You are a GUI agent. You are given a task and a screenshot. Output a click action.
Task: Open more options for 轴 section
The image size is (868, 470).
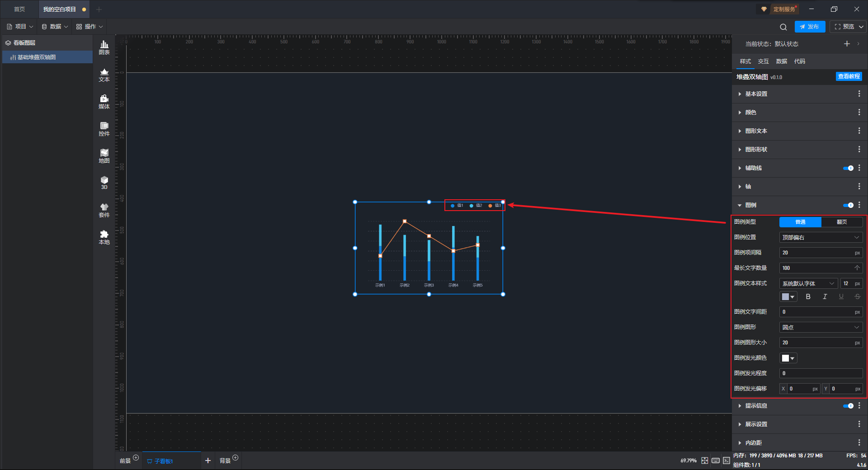coord(859,187)
